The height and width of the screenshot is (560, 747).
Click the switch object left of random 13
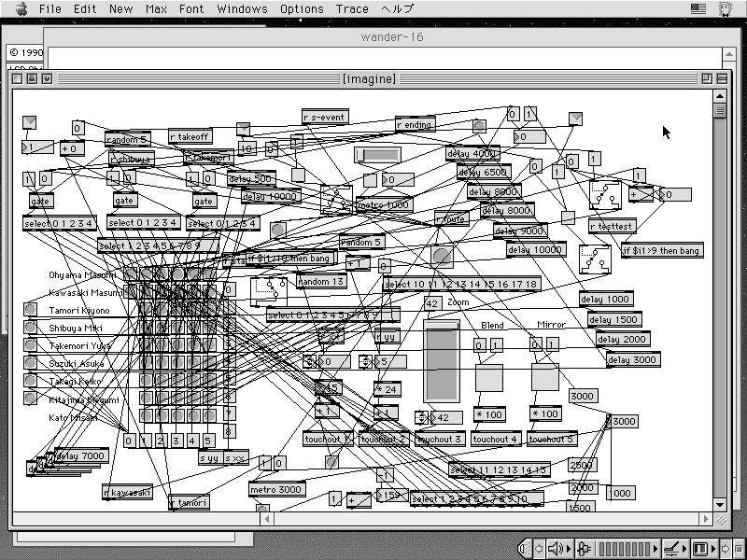click(x=269, y=291)
